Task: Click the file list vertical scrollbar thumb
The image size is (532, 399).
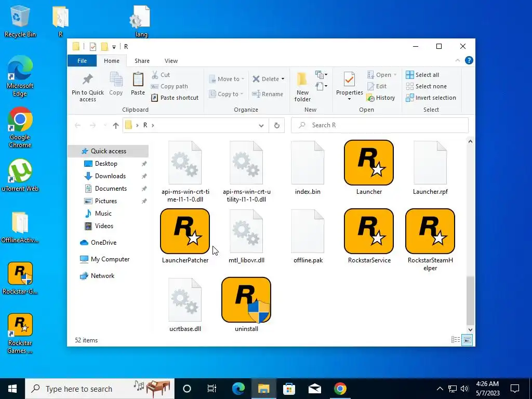Action: (x=470, y=300)
